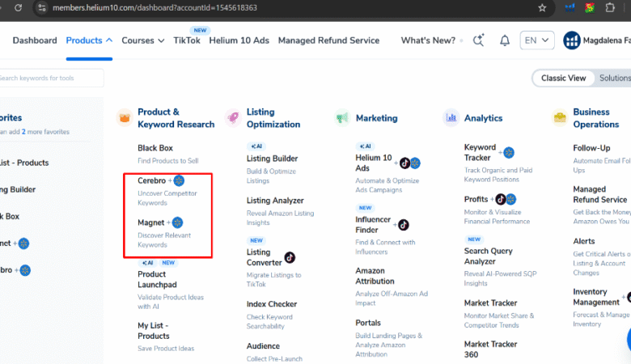
Task: Open the Alerts tool
Action: point(584,241)
